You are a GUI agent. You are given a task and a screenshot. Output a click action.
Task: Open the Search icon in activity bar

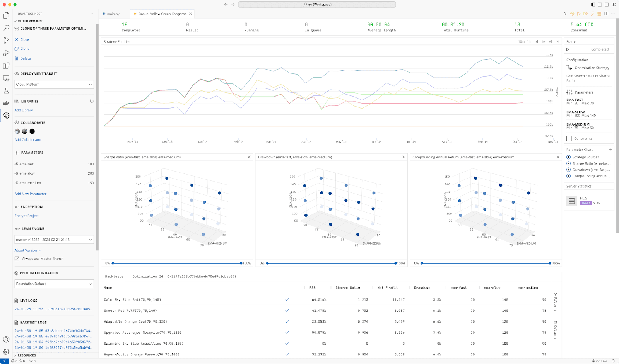tap(6, 28)
